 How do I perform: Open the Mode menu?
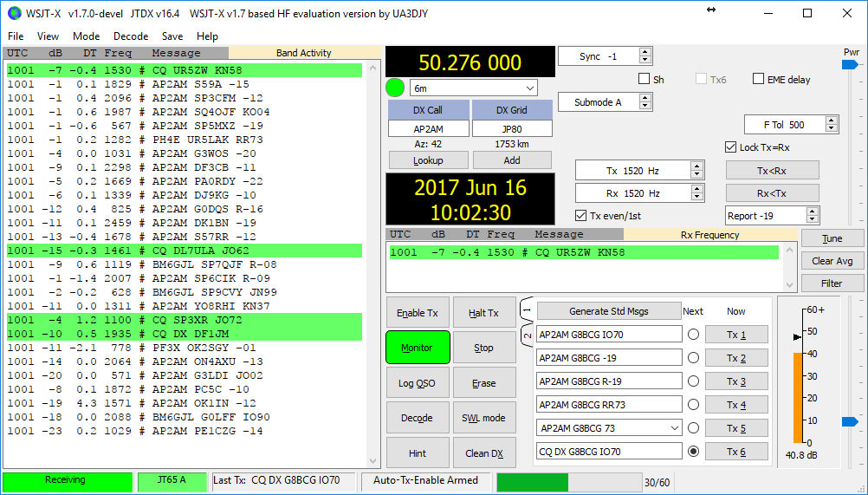[87, 36]
